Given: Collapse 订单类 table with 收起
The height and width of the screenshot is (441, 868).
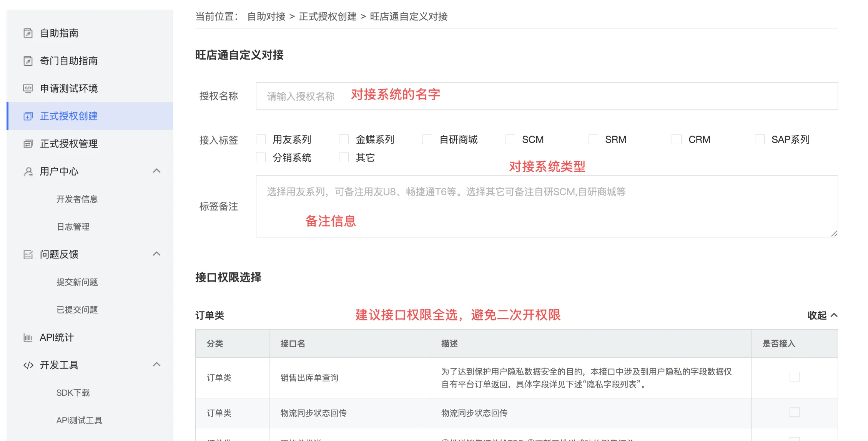Looking at the screenshot, I should coord(822,315).
